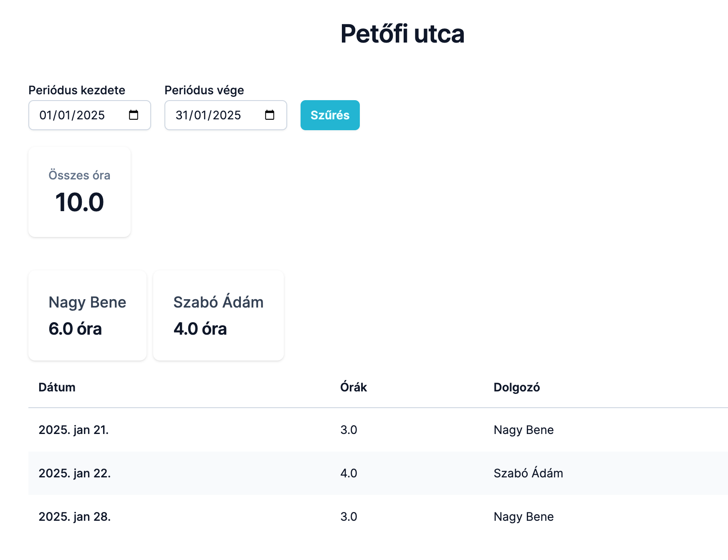The height and width of the screenshot is (560, 728).
Task: Select the end date input field
Action: [x=209, y=116]
